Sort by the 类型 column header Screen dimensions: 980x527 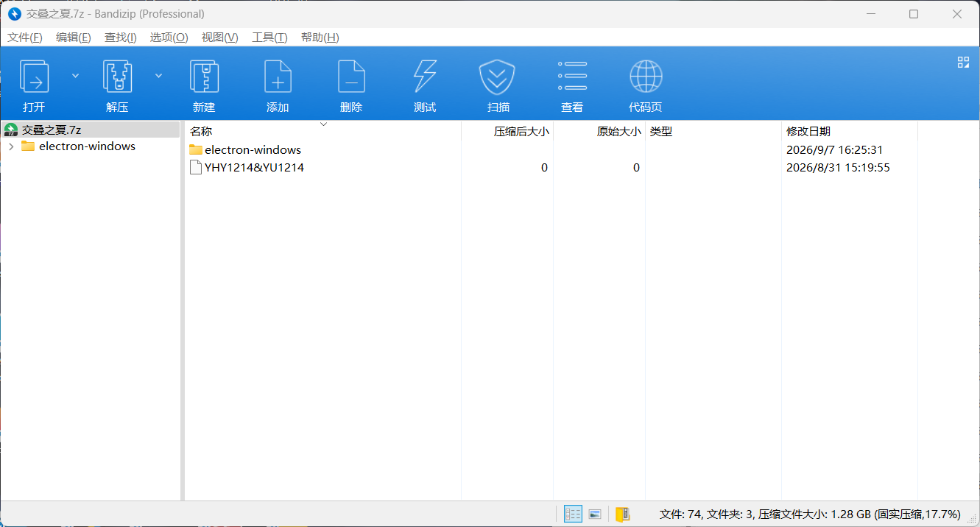(x=713, y=131)
